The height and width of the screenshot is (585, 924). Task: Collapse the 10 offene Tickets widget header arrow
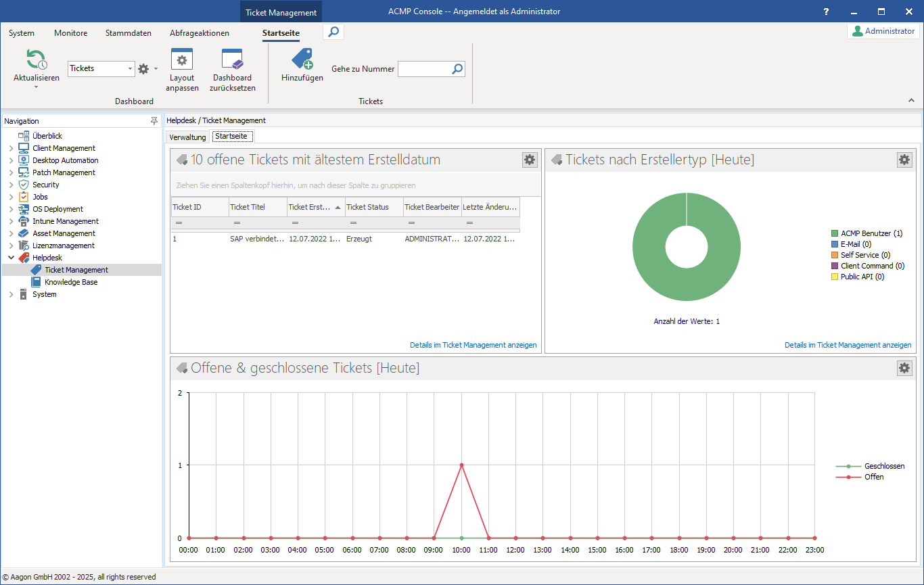[x=181, y=160]
